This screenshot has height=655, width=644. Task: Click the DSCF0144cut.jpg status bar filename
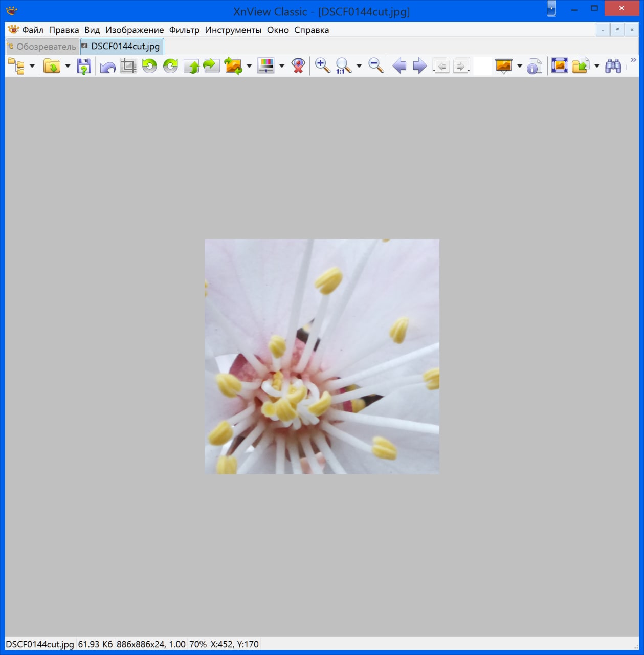click(40, 644)
